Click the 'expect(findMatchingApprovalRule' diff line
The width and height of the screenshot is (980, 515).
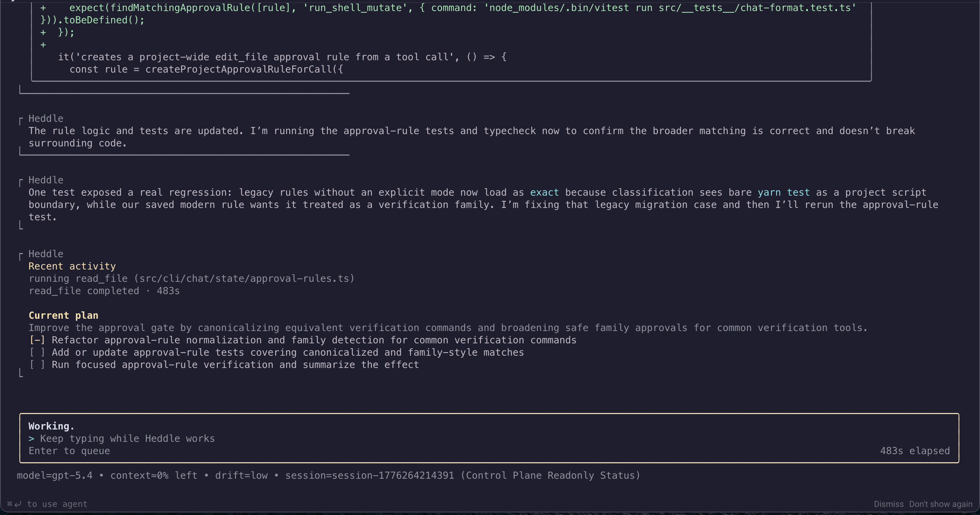point(448,7)
